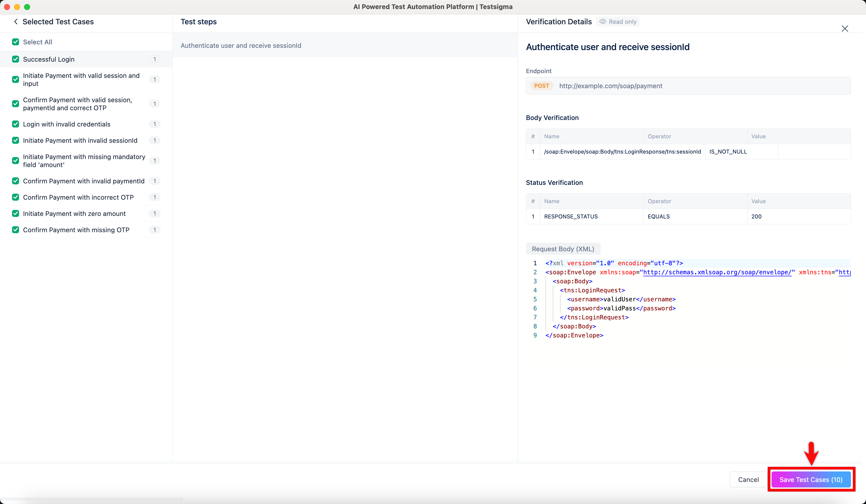Select Initiate Payment with invalid sessionId case
Screen dimensions: 866x504
pos(80,141)
